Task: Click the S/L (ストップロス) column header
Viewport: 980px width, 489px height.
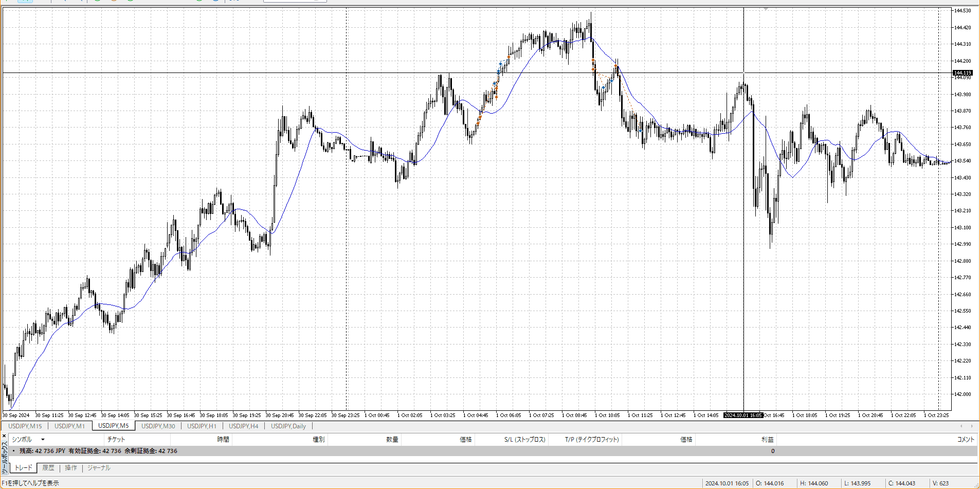Action: 524,440
